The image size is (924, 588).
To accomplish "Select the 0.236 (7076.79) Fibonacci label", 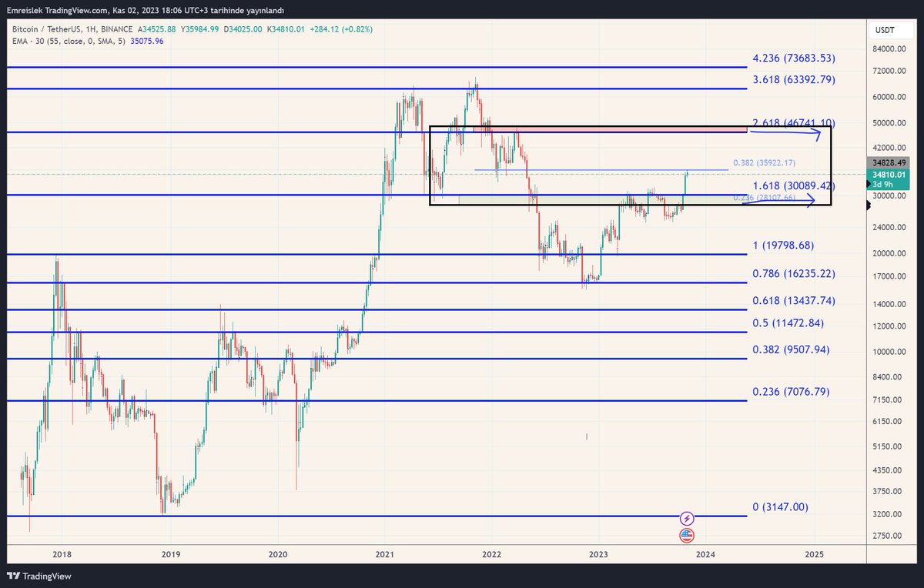I will point(791,392).
